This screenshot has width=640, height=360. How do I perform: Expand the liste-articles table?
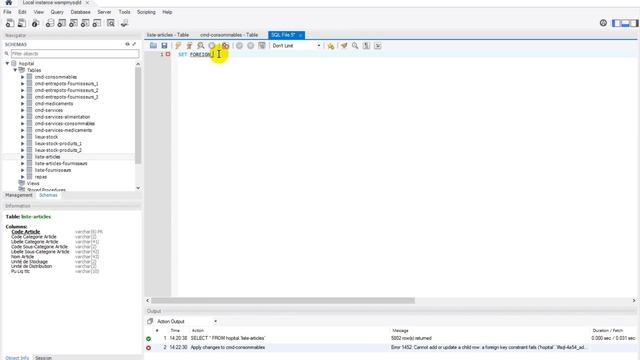pyautogui.click(x=23, y=157)
